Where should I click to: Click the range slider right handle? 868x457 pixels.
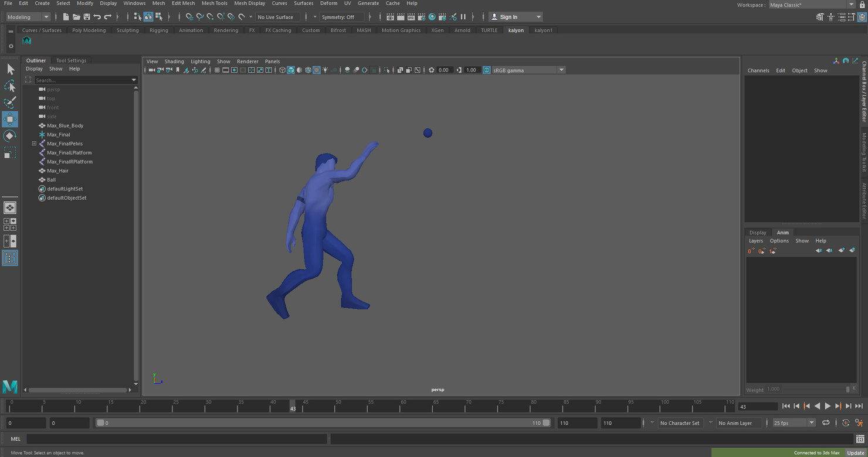click(x=546, y=423)
